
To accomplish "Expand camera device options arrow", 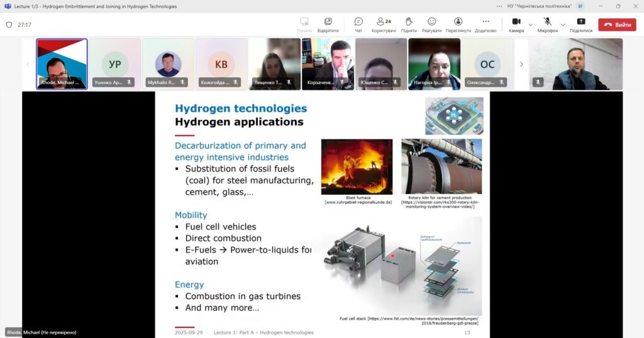I will coord(531,25).
